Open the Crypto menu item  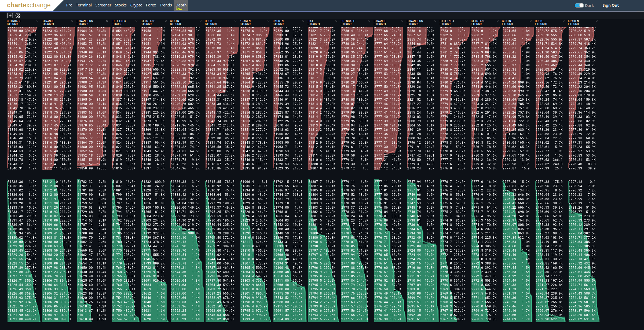[136, 5]
